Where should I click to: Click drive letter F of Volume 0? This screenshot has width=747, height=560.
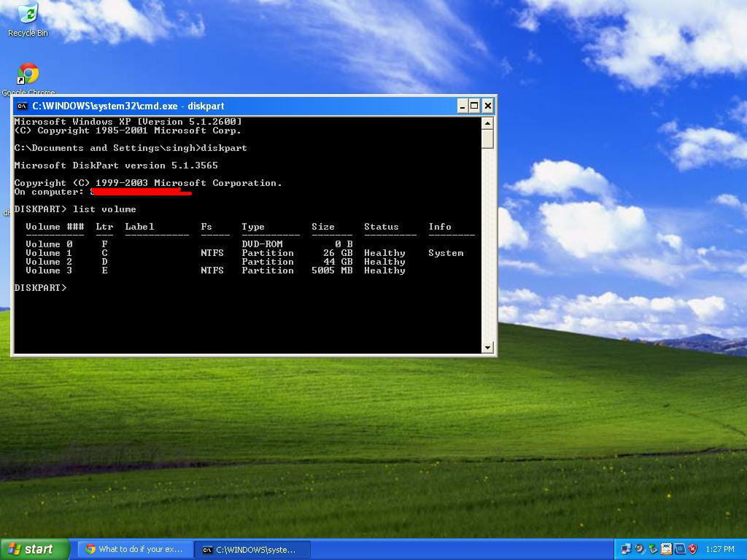click(104, 244)
